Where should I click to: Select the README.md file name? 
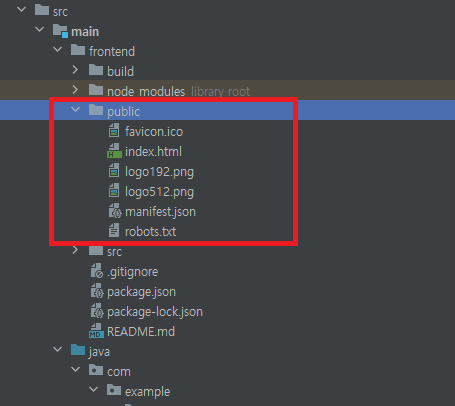pyautogui.click(x=141, y=332)
